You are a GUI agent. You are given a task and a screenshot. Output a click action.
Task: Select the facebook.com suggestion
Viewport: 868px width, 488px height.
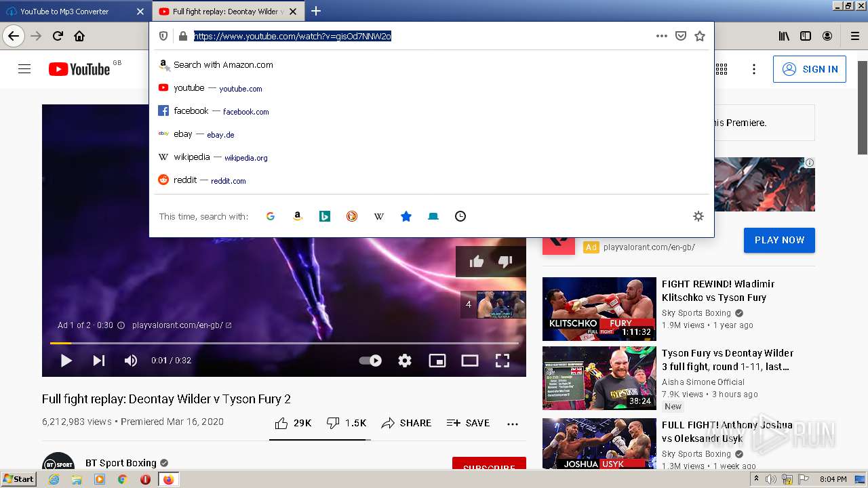pyautogui.click(x=431, y=111)
